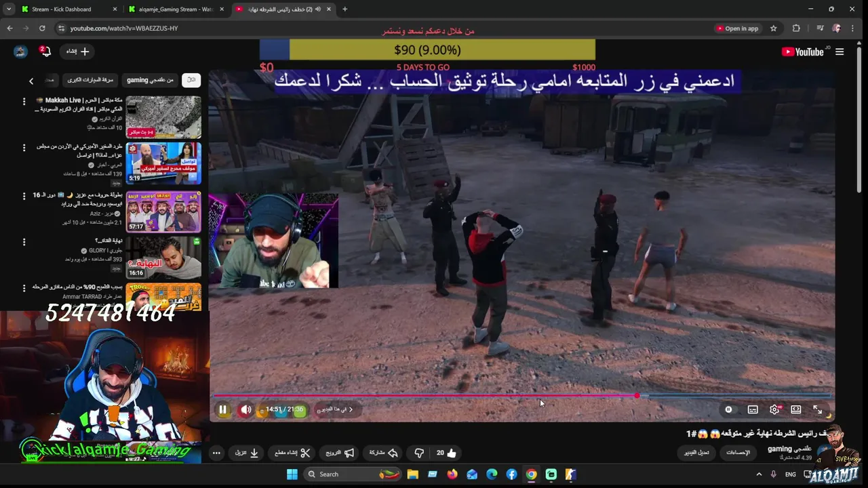The height and width of the screenshot is (488, 868).
Task: Open options menu for GLORY video
Action: pyautogui.click(x=24, y=242)
